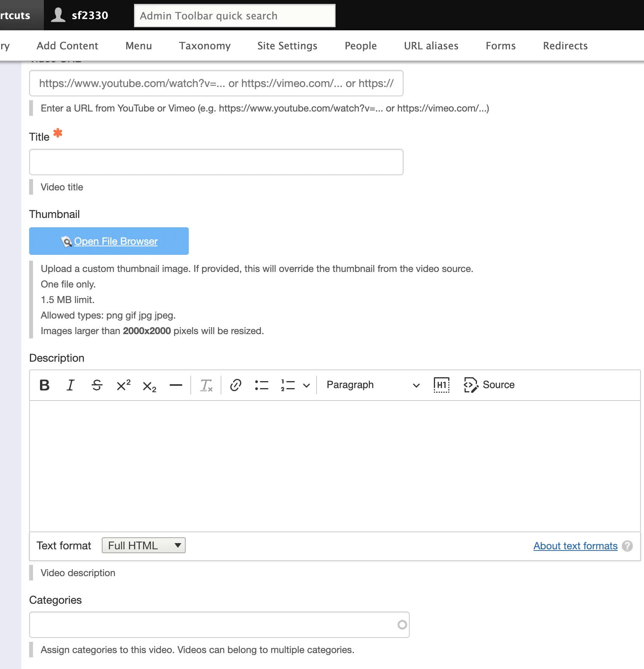Click the Thumbnail field label
The width and height of the screenshot is (644, 669).
point(54,214)
